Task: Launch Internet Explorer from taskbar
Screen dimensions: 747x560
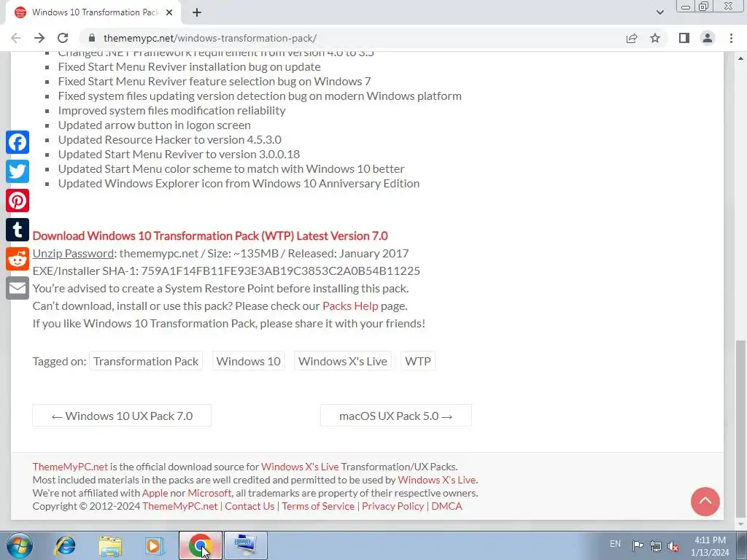Action: pos(65,545)
